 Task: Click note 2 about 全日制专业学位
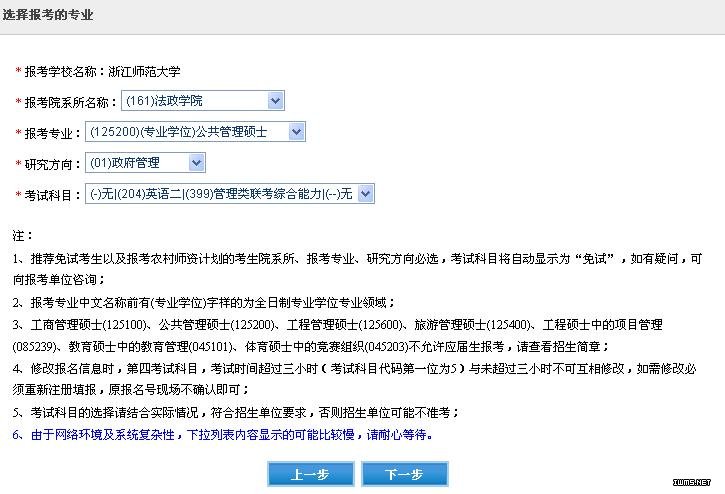click(205, 302)
